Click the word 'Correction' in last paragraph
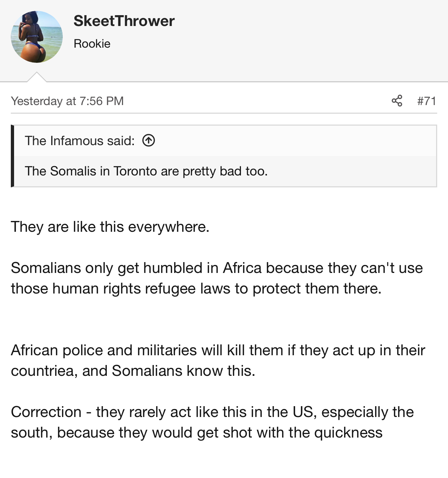Viewport: 448px width, 478px height. coord(46,412)
